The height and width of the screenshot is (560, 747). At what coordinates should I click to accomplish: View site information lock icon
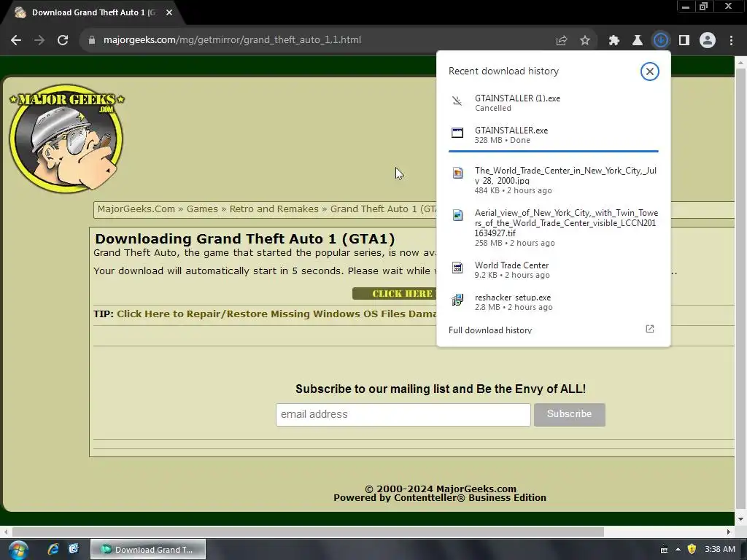[x=92, y=40]
